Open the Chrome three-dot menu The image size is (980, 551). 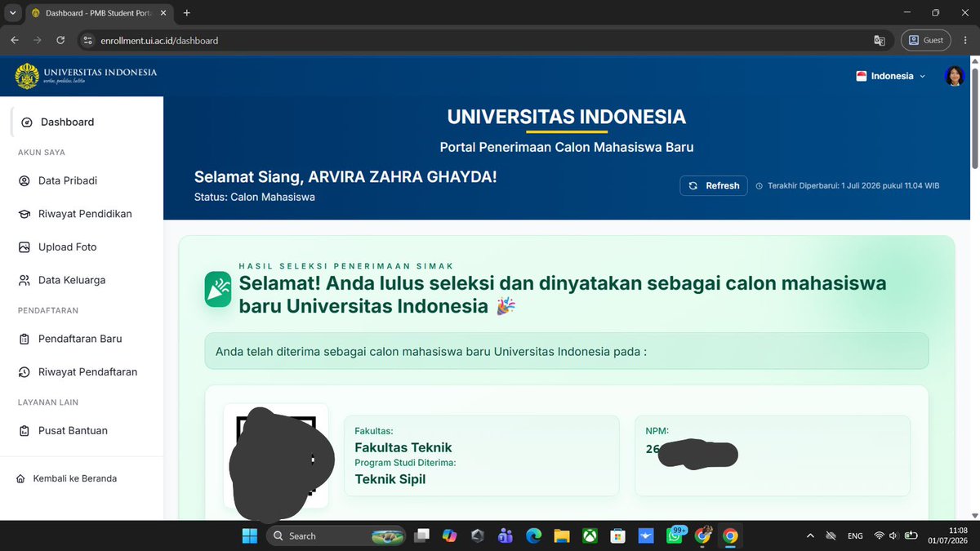click(x=964, y=40)
